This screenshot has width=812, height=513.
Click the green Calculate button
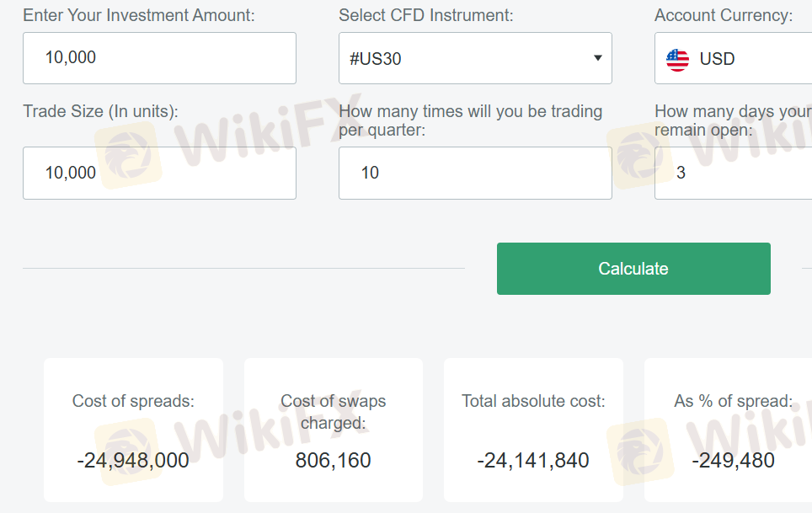click(633, 269)
